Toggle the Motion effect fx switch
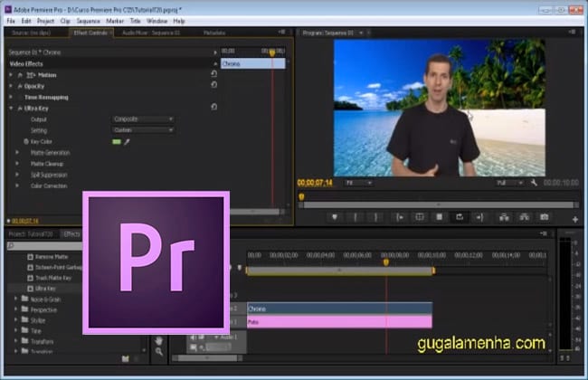The width and height of the screenshot is (588, 380). (x=20, y=75)
